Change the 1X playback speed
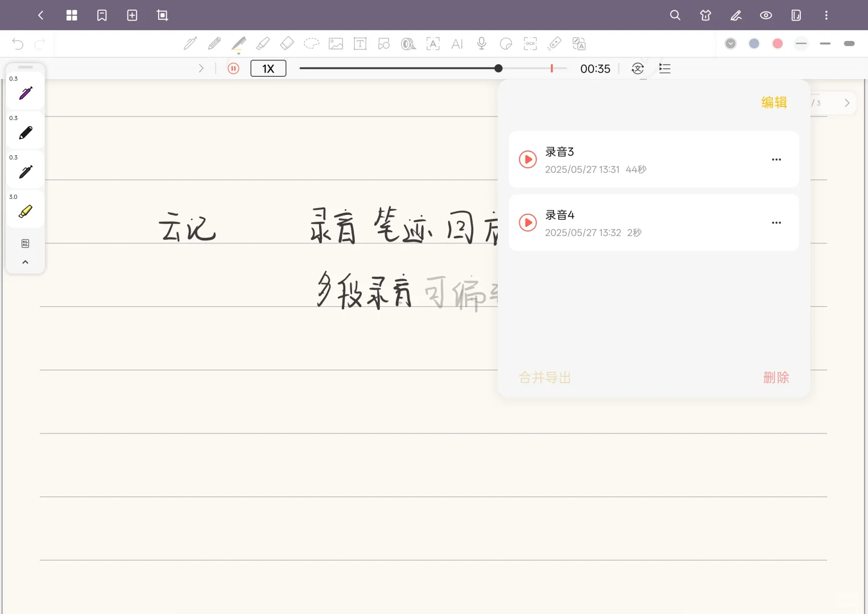868x614 pixels. 268,69
